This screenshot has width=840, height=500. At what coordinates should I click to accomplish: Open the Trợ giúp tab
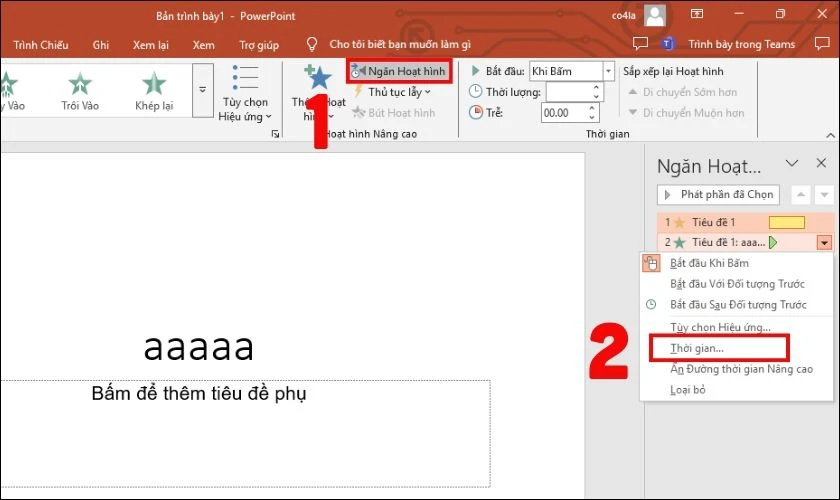tap(259, 45)
